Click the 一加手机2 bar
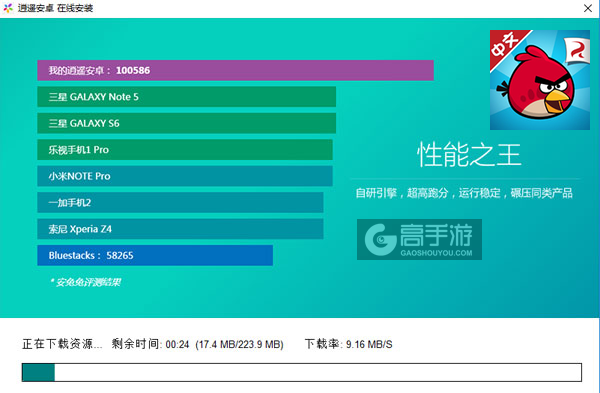Viewport: 600px width, 393px height. click(x=180, y=202)
